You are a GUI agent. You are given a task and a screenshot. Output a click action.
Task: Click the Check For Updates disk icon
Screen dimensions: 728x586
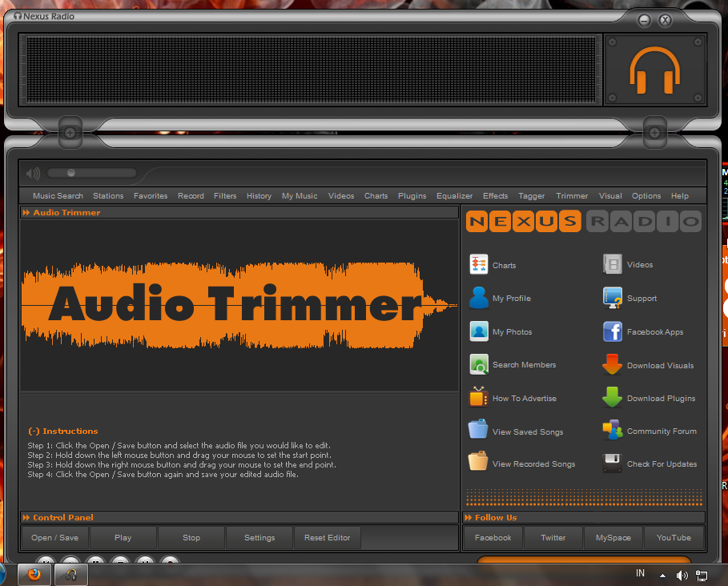(x=613, y=463)
